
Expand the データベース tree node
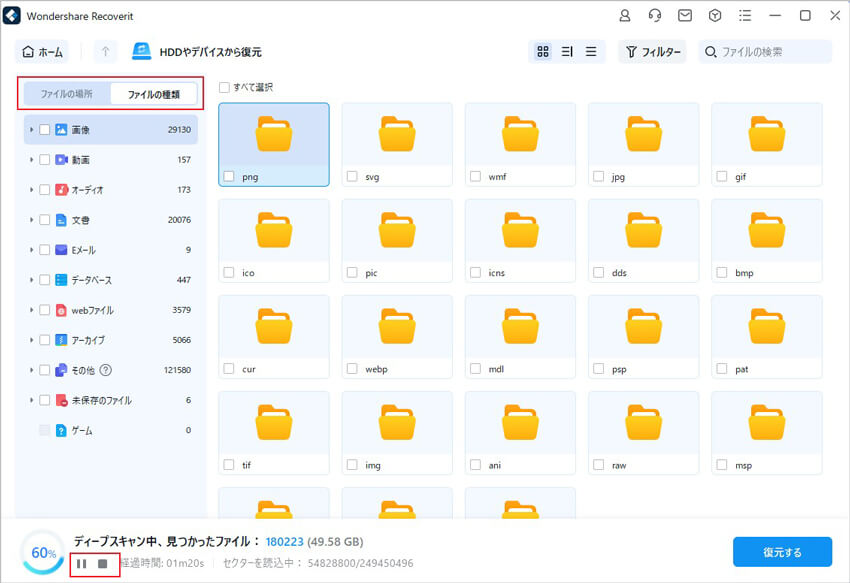[x=31, y=280]
